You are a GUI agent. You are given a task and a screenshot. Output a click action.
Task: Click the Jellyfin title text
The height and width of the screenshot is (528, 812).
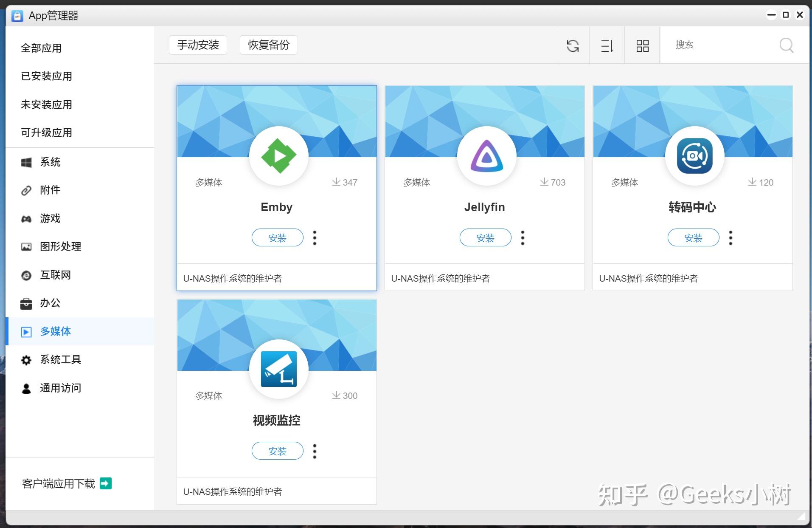click(485, 207)
